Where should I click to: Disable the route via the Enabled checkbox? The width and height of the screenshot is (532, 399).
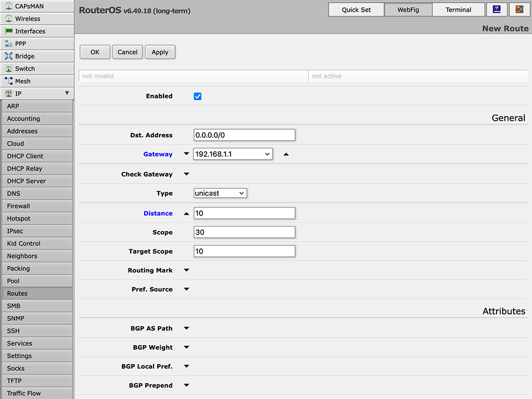tap(198, 96)
